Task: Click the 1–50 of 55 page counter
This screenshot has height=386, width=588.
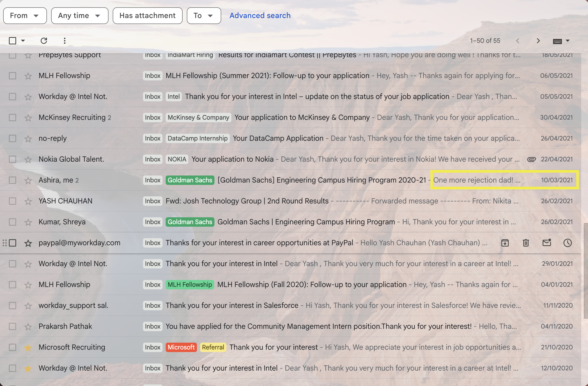Action: pyautogui.click(x=485, y=41)
